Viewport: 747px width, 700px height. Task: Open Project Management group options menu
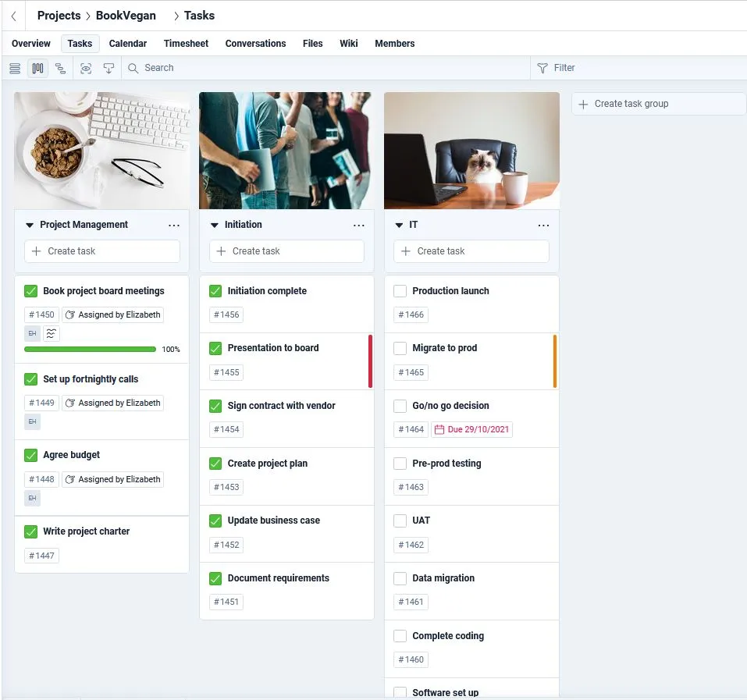174,226
